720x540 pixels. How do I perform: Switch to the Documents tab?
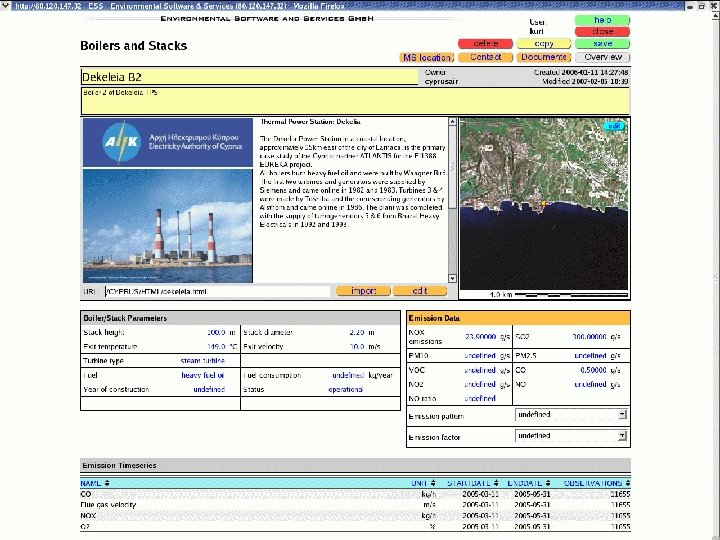(544, 58)
